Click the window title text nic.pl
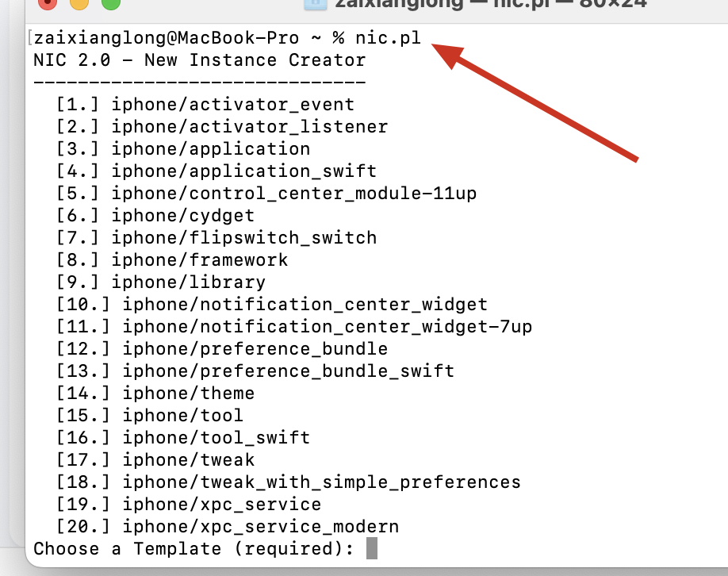 pyautogui.click(x=523, y=4)
